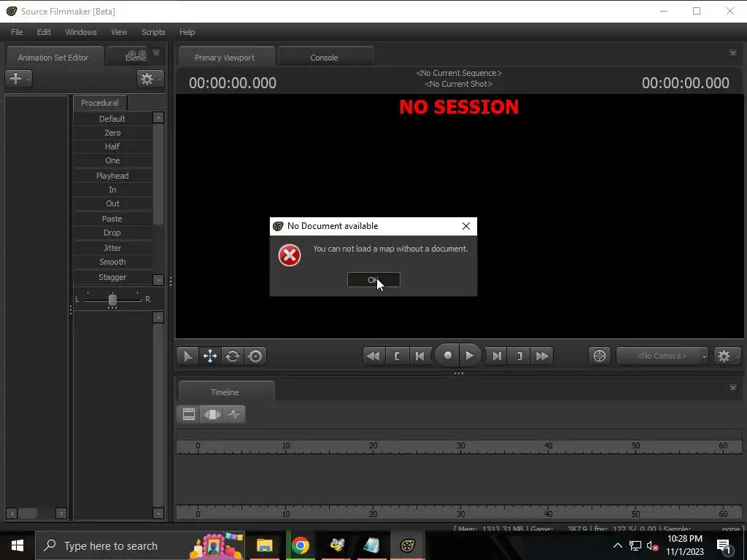Apply the Drop preset

point(112,233)
